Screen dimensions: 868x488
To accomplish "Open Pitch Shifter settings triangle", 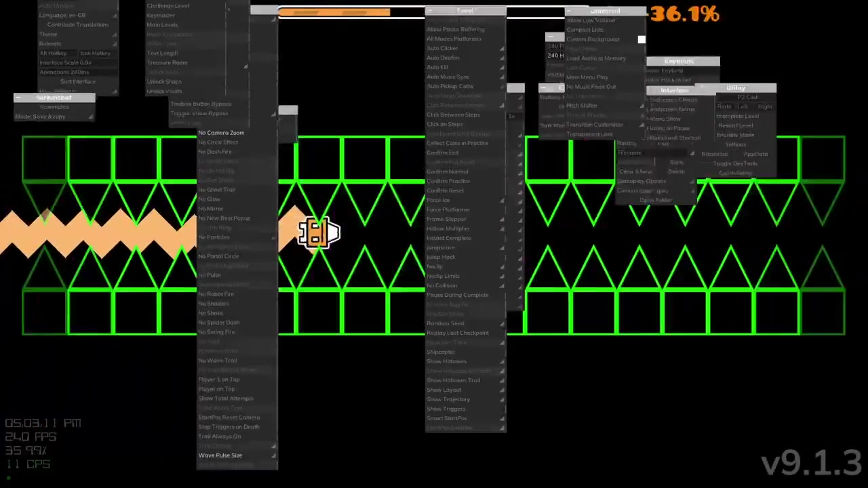I will 642,106.
